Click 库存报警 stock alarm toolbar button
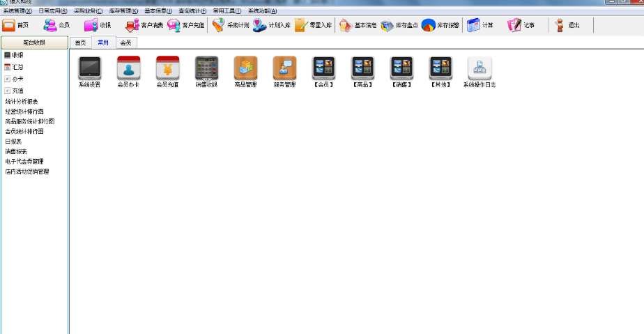644x334 pixels. click(440, 25)
